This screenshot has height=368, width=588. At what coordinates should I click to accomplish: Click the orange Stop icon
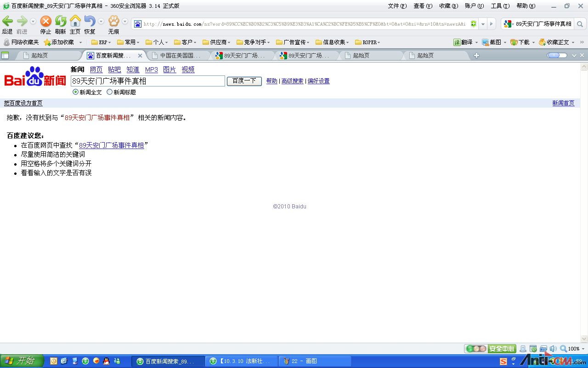45,21
